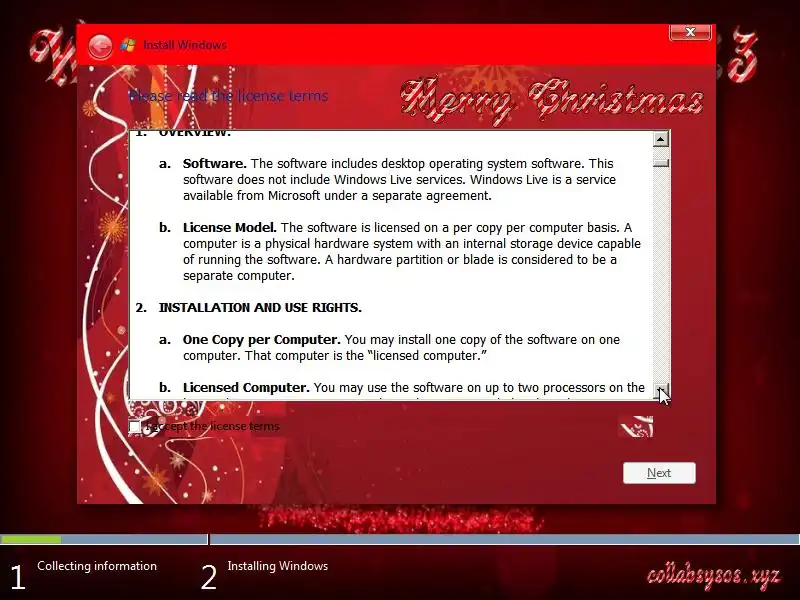Viewport: 800px width, 600px height.
Task: Click the license scrollbar down arrow
Action: pyautogui.click(x=661, y=390)
